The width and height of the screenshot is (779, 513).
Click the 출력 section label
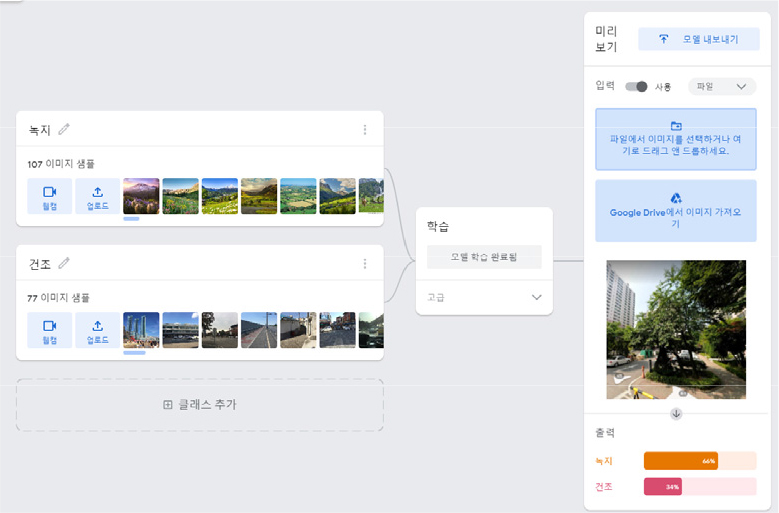coord(605,433)
